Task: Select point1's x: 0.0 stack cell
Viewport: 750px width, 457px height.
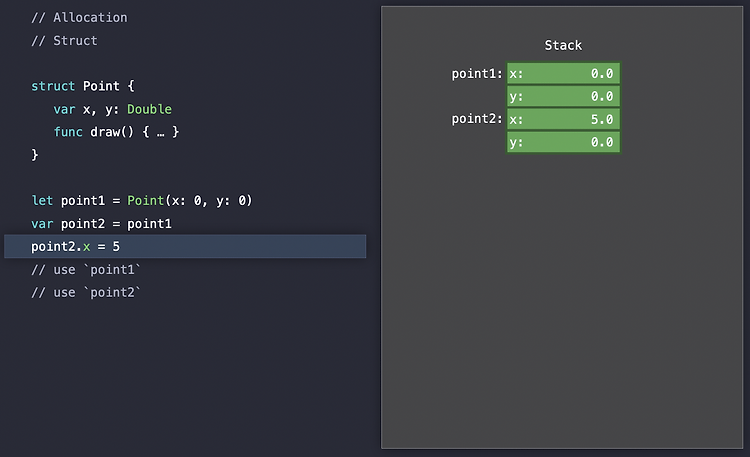Action: click(563, 73)
